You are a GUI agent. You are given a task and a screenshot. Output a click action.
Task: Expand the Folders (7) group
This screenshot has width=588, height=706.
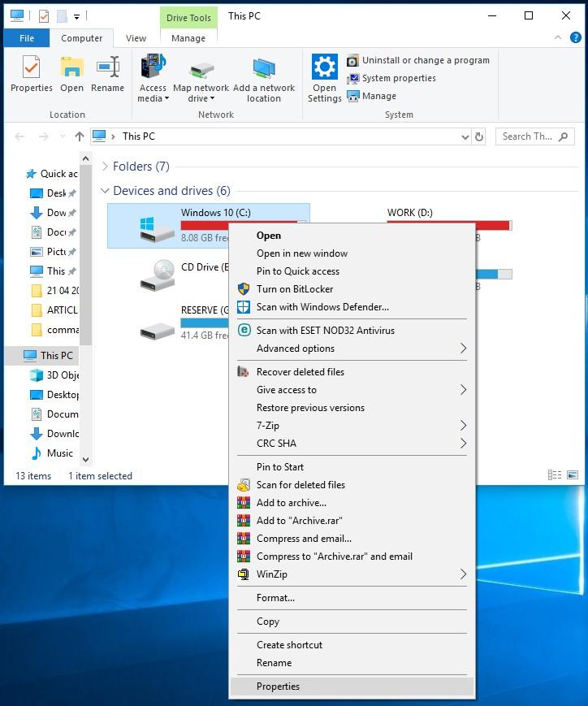coord(105,167)
